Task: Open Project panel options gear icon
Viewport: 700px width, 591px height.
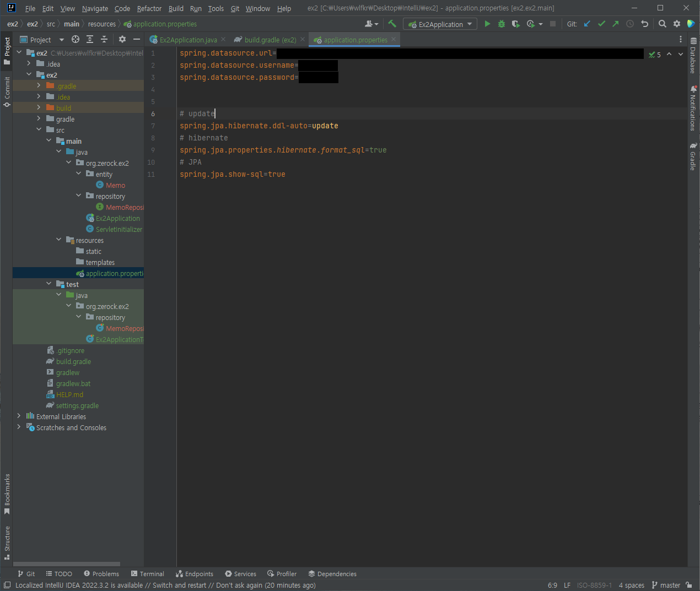Action: pyautogui.click(x=122, y=39)
